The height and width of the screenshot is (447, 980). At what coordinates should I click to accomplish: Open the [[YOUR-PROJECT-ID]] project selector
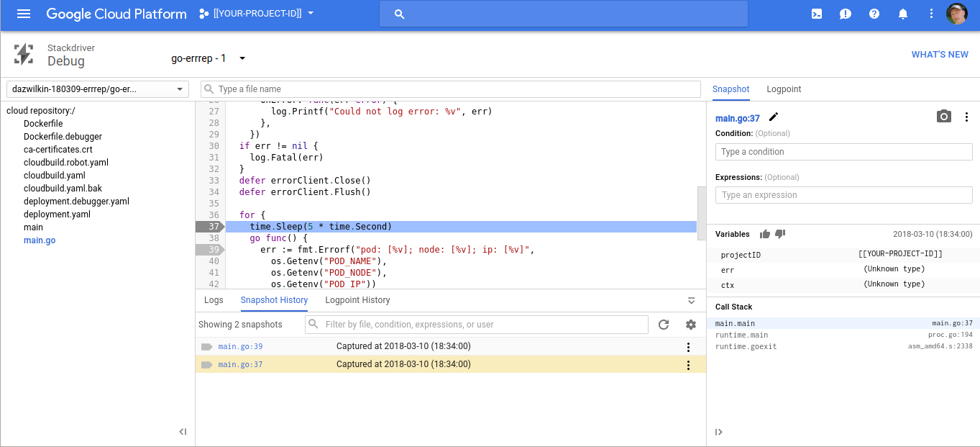point(259,13)
